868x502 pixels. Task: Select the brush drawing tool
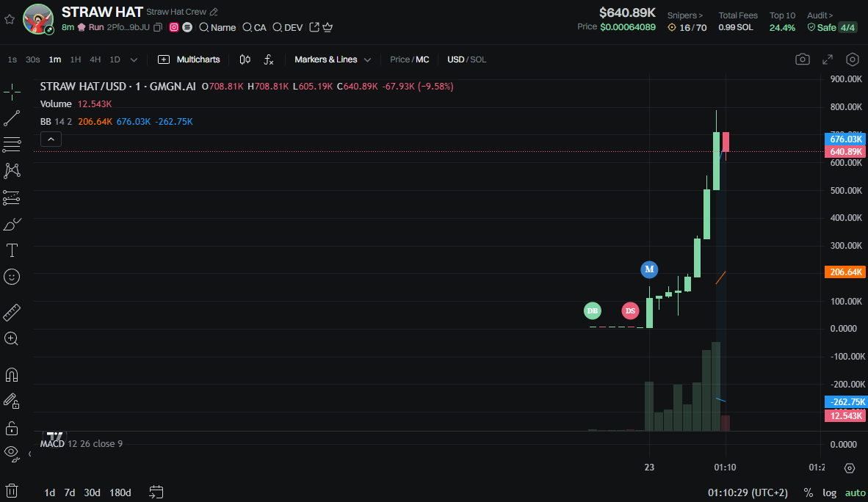(12, 224)
